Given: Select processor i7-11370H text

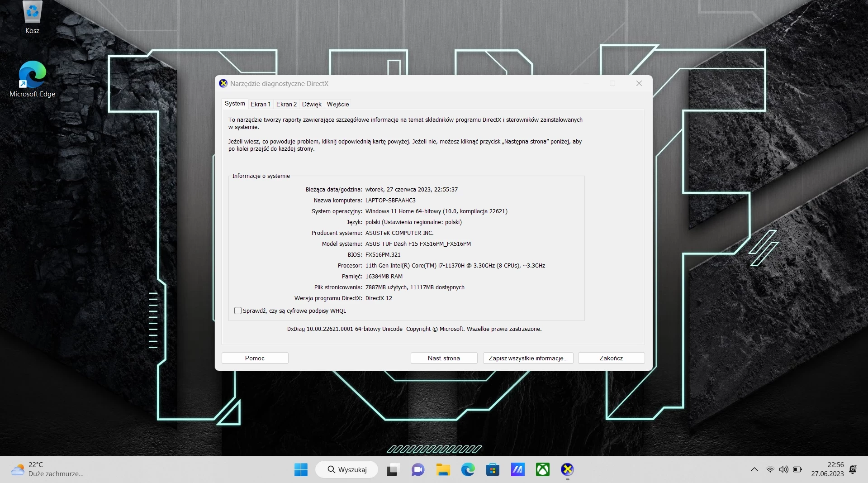Looking at the screenshot, I should 455,265.
